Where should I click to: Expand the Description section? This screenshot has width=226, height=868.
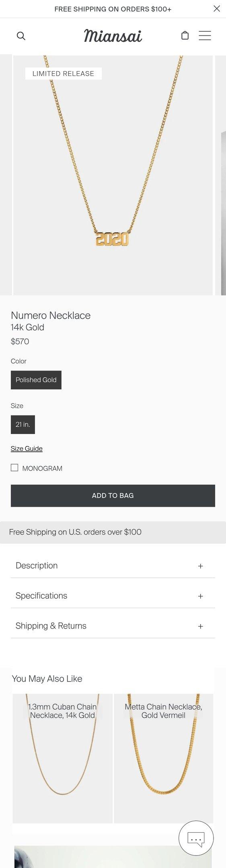tap(113, 565)
